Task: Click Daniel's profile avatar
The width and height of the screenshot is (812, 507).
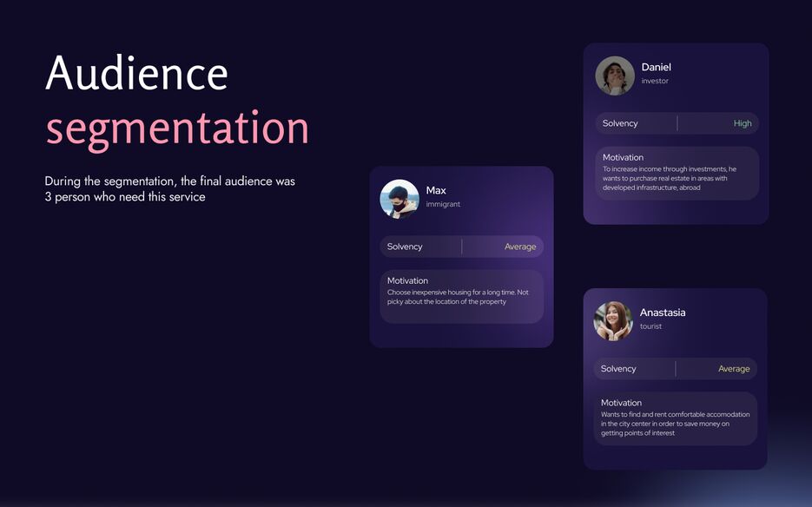Action: tap(615, 76)
